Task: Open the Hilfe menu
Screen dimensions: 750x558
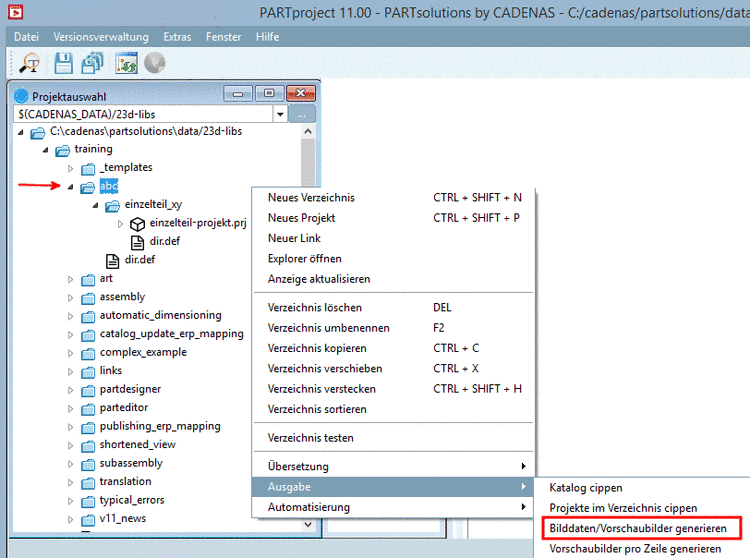Action: [267, 37]
